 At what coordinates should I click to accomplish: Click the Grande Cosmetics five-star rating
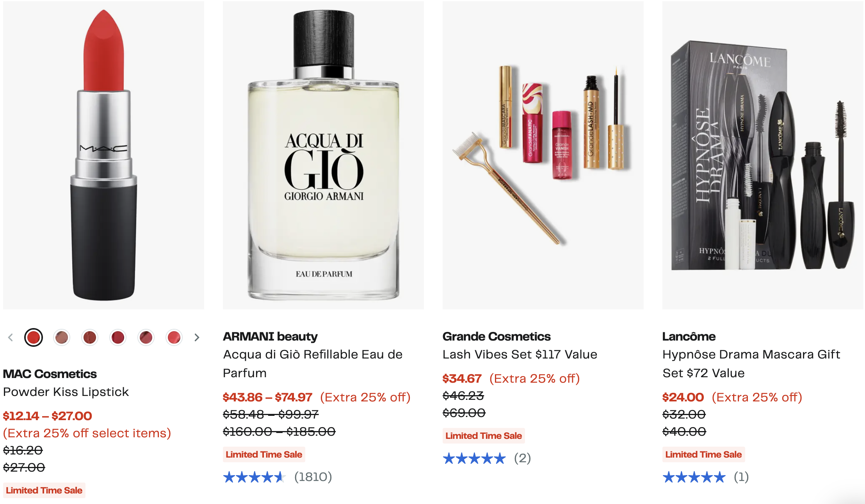coord(474,458)
